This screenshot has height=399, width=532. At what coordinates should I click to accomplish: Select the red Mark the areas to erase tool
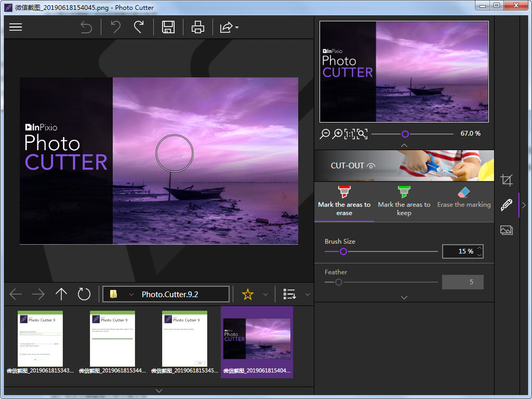coord(344,202)
